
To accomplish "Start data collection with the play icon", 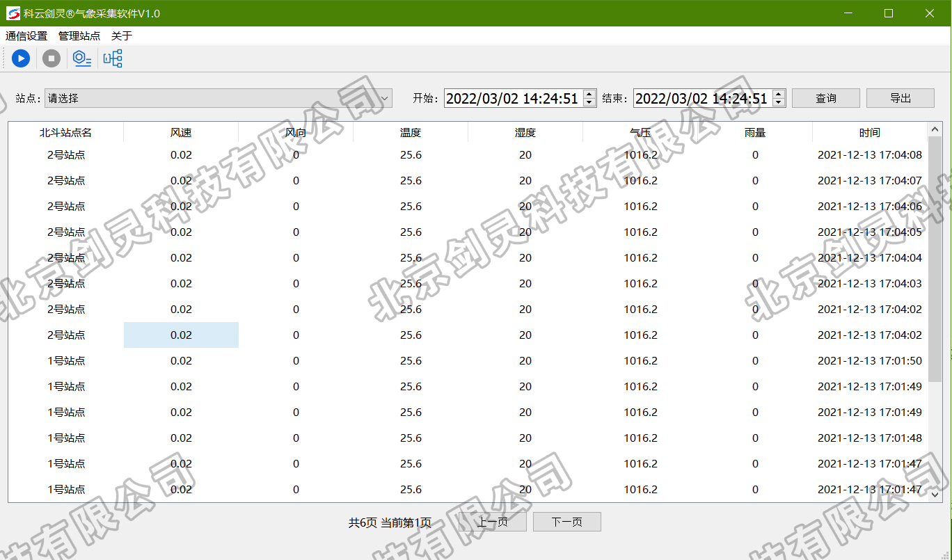I will coord(21,58).
